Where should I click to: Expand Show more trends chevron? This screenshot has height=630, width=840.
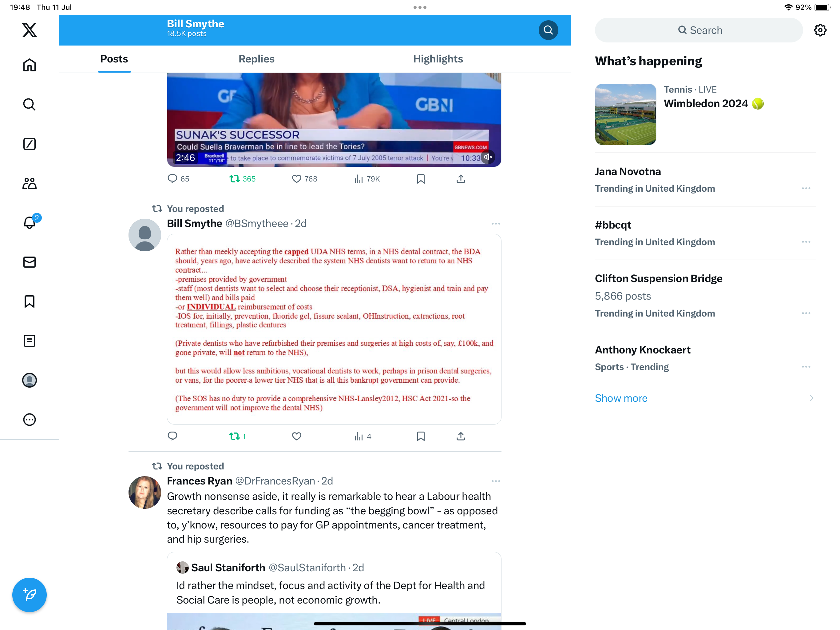click(x=811, y=398)
